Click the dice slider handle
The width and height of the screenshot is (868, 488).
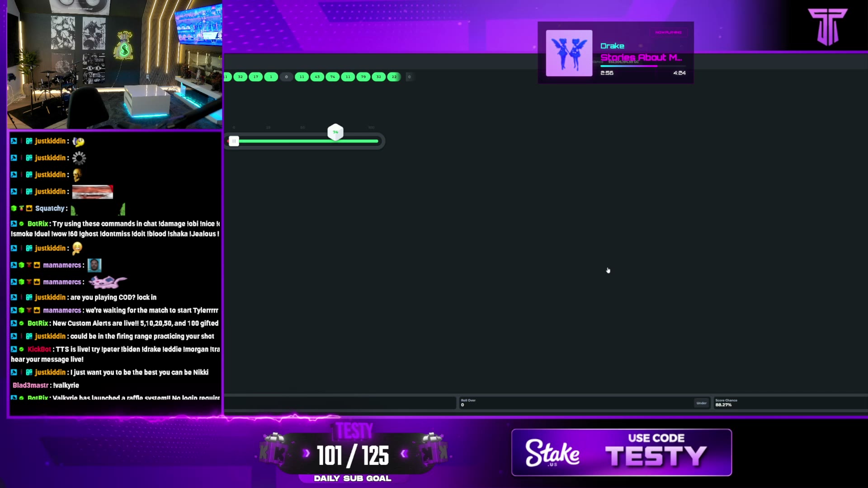pos(234,141)
